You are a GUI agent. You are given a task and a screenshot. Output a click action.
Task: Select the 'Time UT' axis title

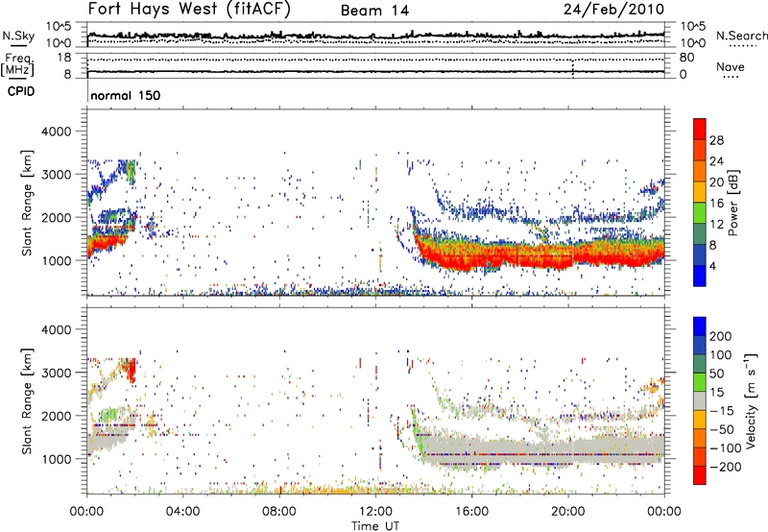(x=375, y=526)
